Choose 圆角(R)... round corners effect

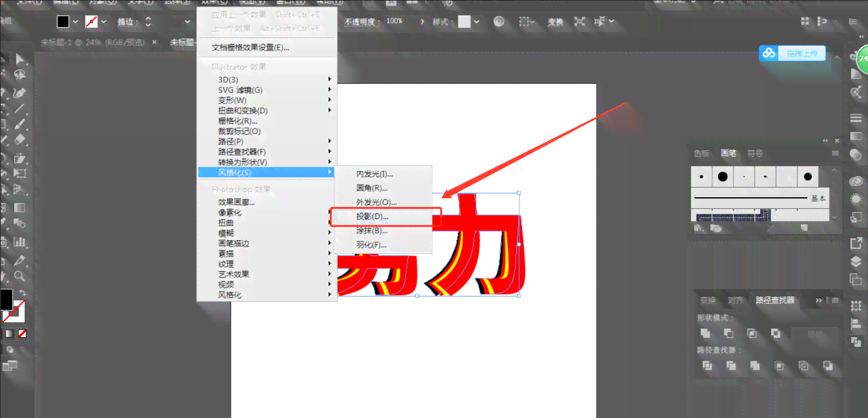(x=383, y=188)
